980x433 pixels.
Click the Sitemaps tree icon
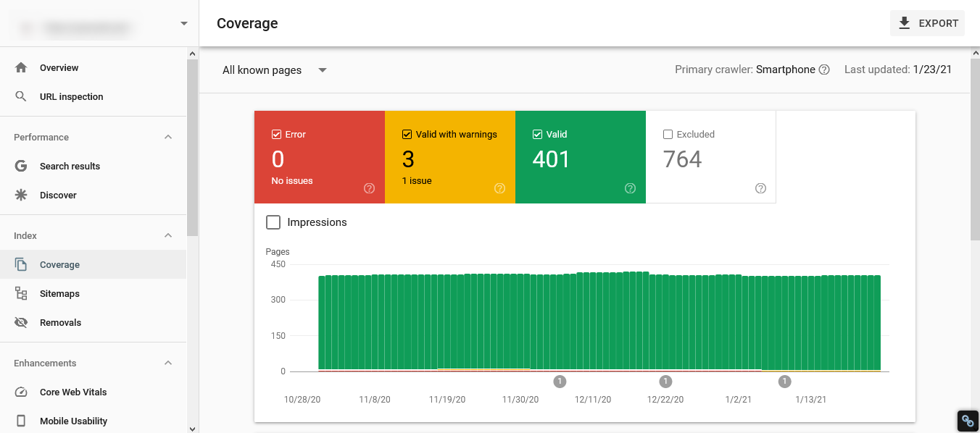click(x=21, y=293)
